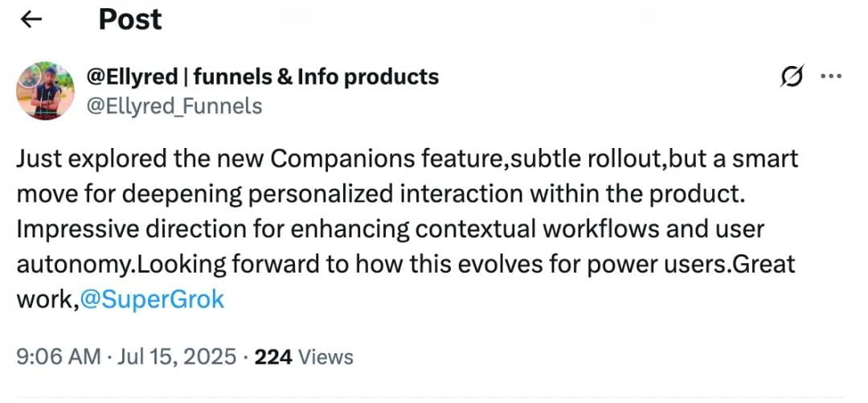
Task: Open the Grok explain-post icon
Action: point(792,76)
